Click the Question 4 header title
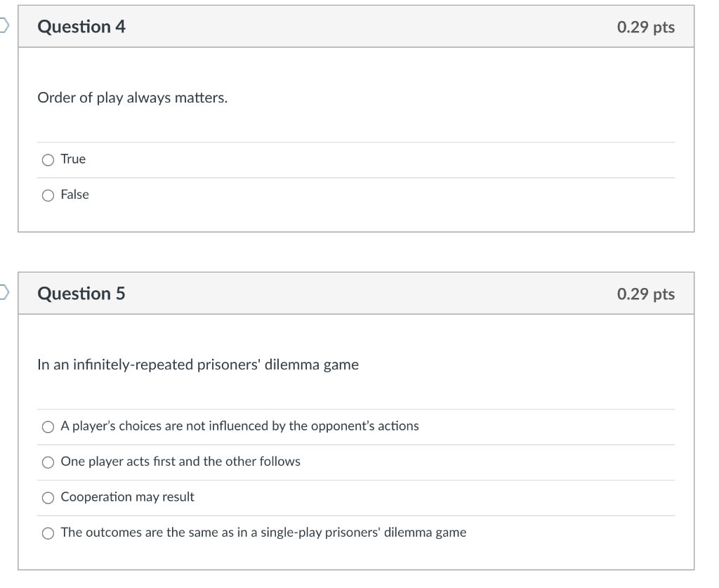The image size is (719, 588). click(81, 27)
